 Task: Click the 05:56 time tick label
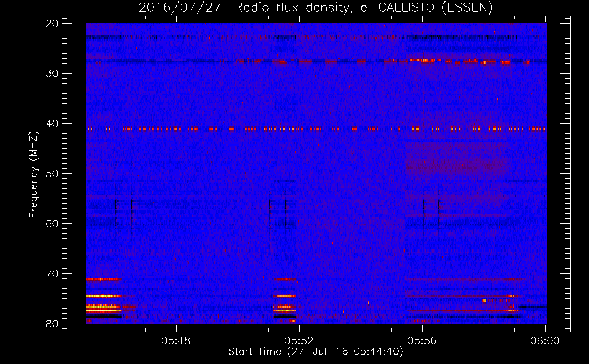click(422, 341)
